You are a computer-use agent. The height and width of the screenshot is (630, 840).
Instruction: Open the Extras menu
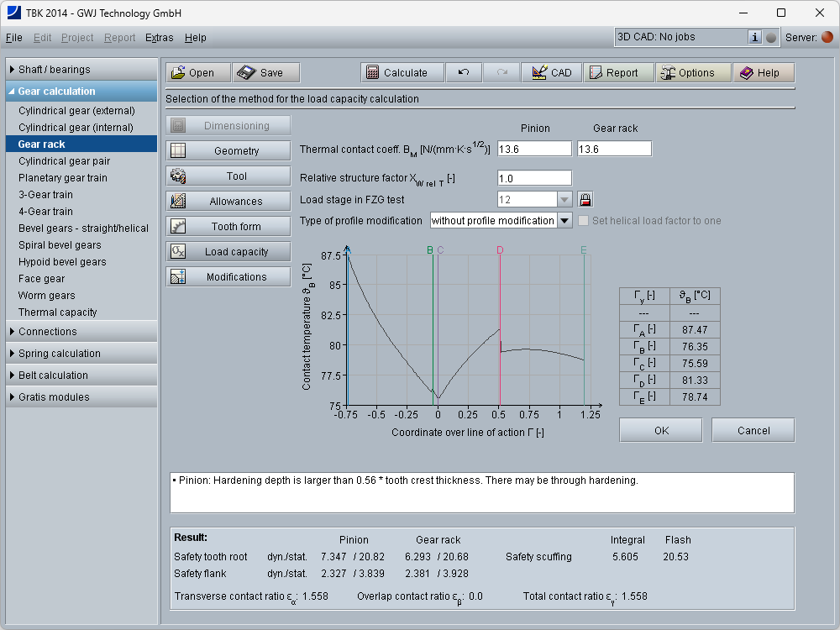pyautogui.click(x=160, y=38)
